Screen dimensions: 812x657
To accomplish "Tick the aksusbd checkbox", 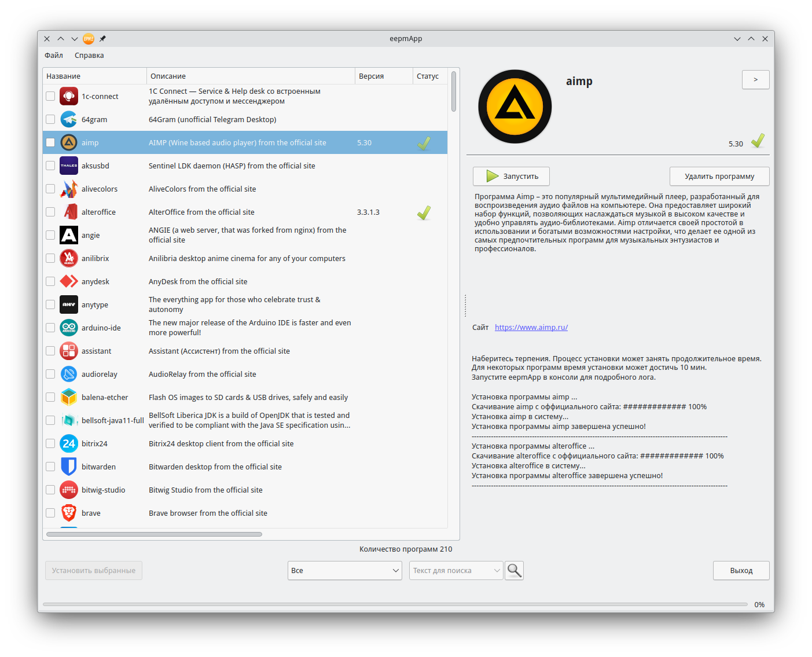I will pos(50,166).
